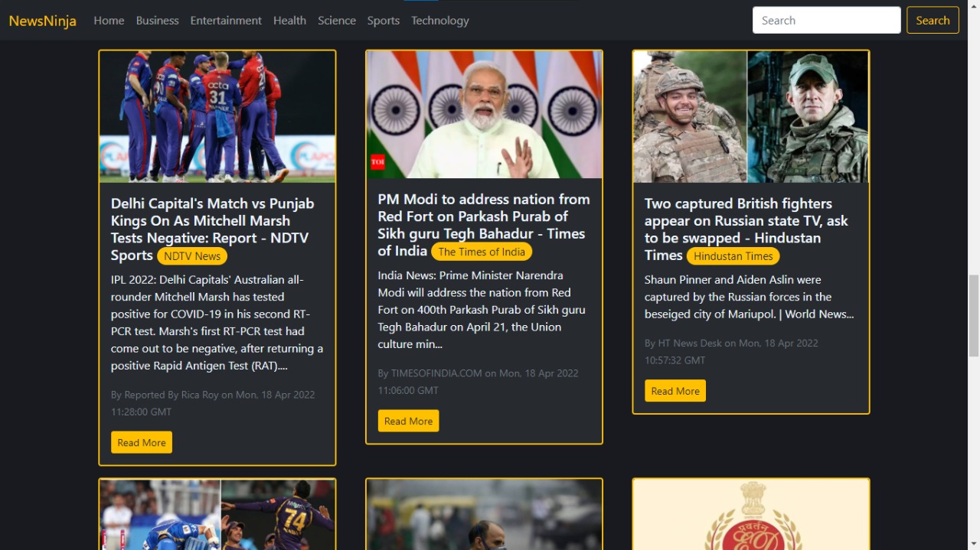Click the NDTV News source badge

click(x=192, y=256)
